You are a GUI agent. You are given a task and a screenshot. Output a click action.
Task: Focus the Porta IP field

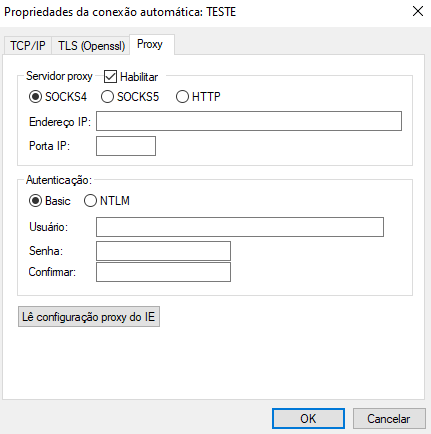(126, 146)
